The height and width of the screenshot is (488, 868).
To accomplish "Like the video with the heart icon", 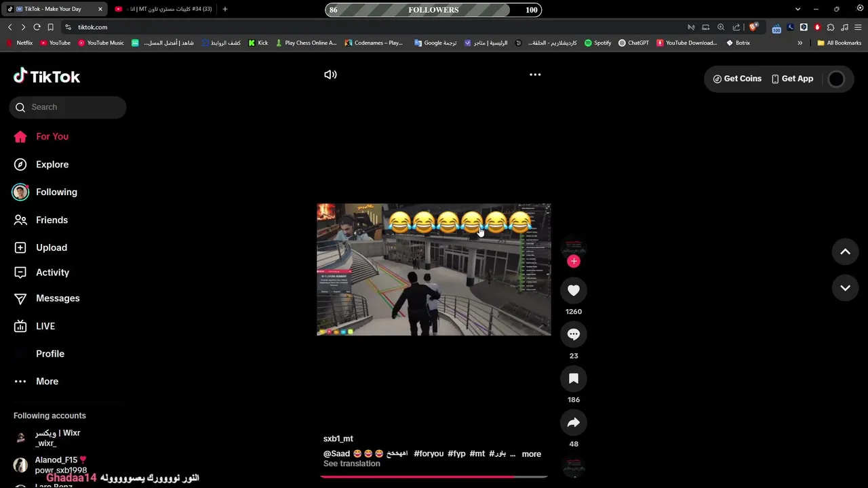I will (574, 290).
